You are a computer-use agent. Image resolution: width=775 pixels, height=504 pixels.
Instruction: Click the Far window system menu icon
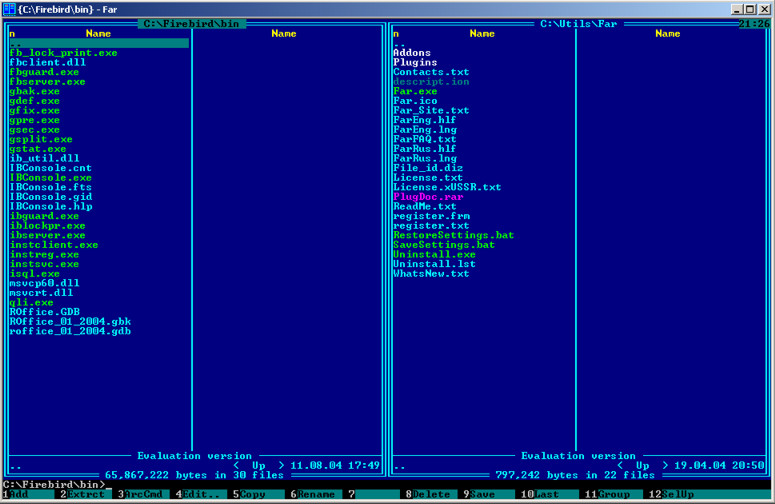9,8
